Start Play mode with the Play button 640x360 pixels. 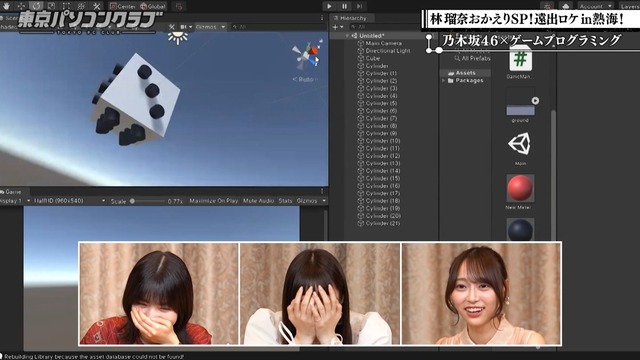[329, 6]
